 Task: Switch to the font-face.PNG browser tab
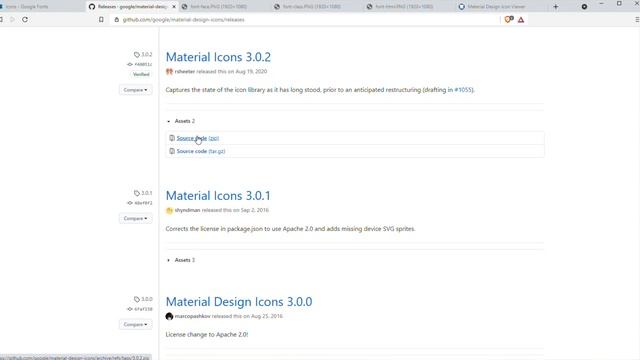click(218, 7)
